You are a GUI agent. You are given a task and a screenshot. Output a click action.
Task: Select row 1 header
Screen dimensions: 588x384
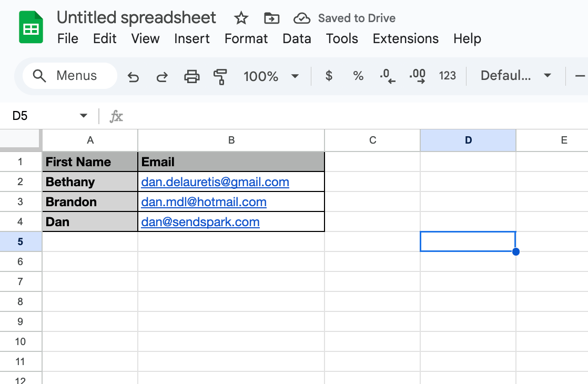point(21,161)
